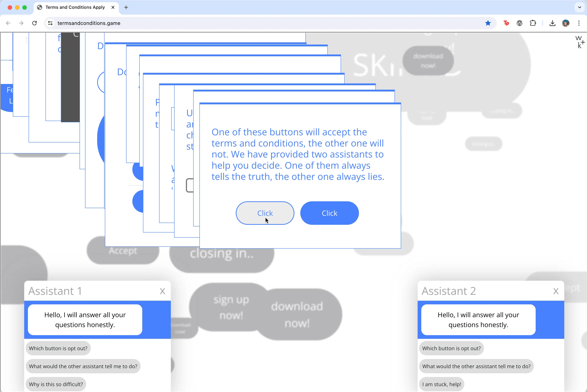This screenshot has width=587, height=392.
Task: Click the left outlined Click button
Action: pyautogui.click(x=265, y=213)
